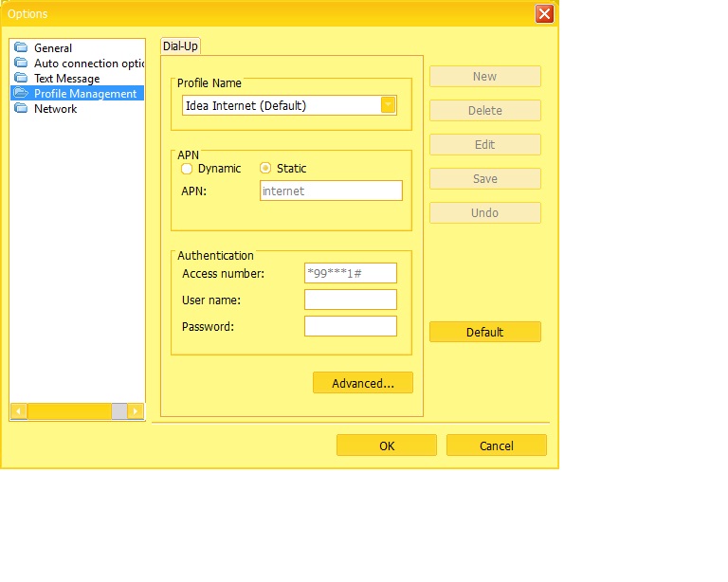The image size is (728, 582).
Task: Click the Profile Management folder icon
Action: coord(21,94)
